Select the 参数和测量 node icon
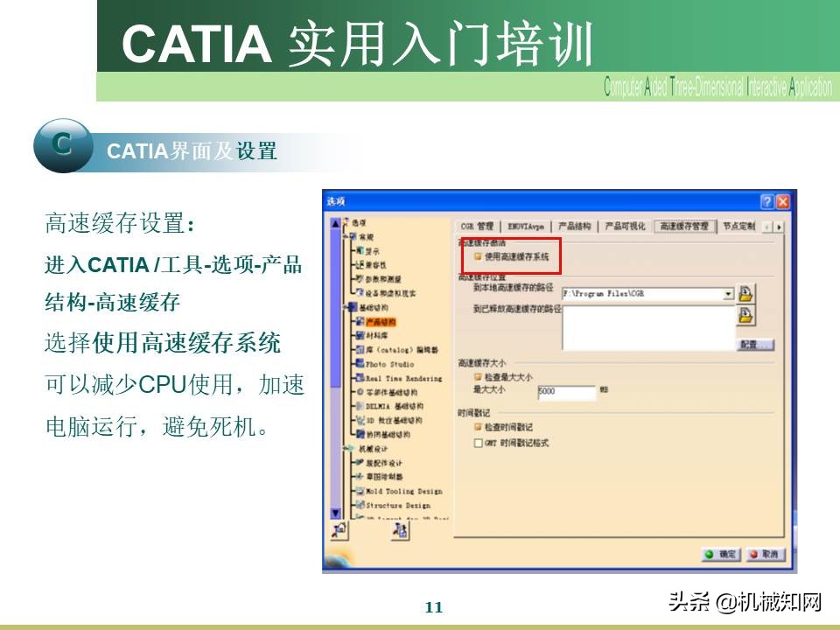This screenshot has width=840, height=630. click(x=360, y=278)
